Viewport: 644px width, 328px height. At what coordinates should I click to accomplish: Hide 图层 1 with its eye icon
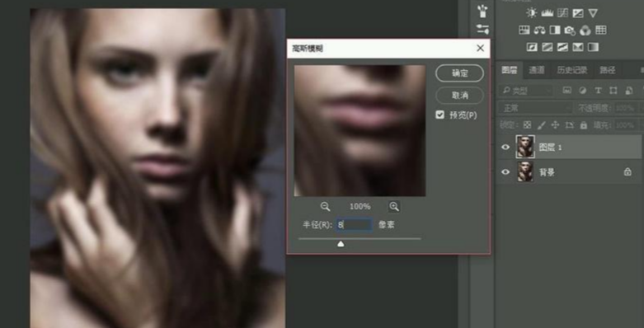point(505,147)
